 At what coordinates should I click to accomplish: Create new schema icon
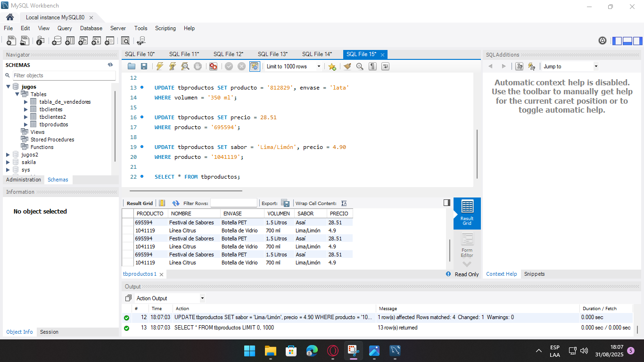tap(57, 41)
